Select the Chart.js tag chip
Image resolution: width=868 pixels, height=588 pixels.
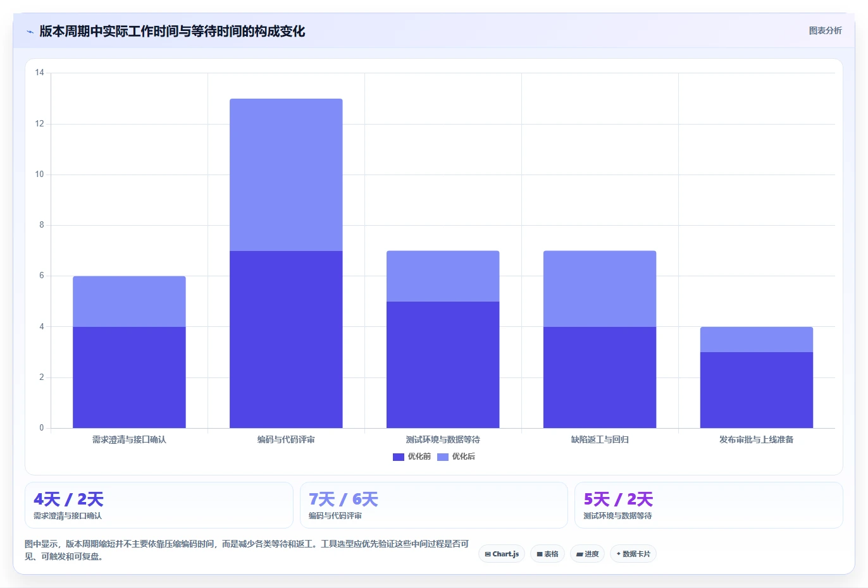click(502, 554)
